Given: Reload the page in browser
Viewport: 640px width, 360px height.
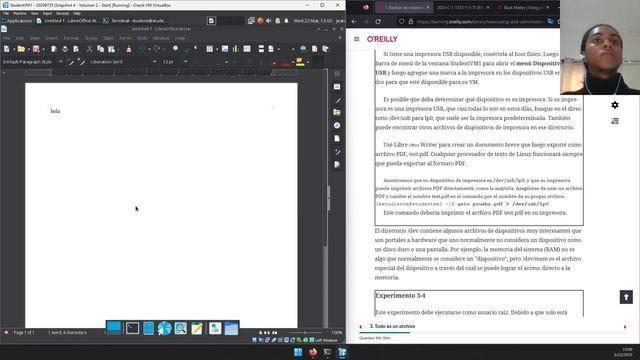Looking at the screenshot, I should point(378,22).
